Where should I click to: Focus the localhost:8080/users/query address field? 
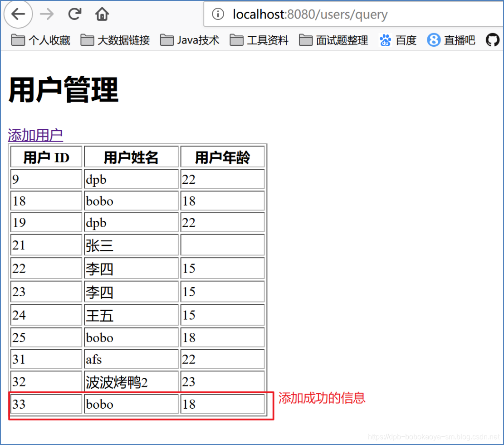[x=353, y=14]
